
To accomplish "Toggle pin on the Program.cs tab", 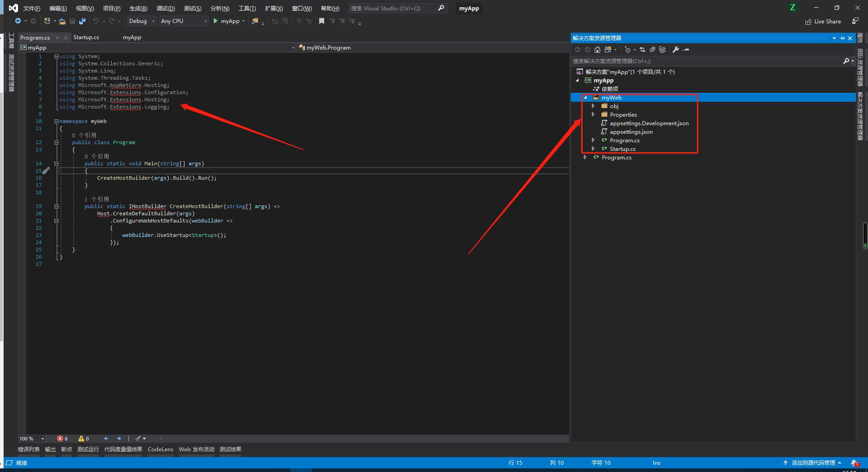I will coord(58,38).
